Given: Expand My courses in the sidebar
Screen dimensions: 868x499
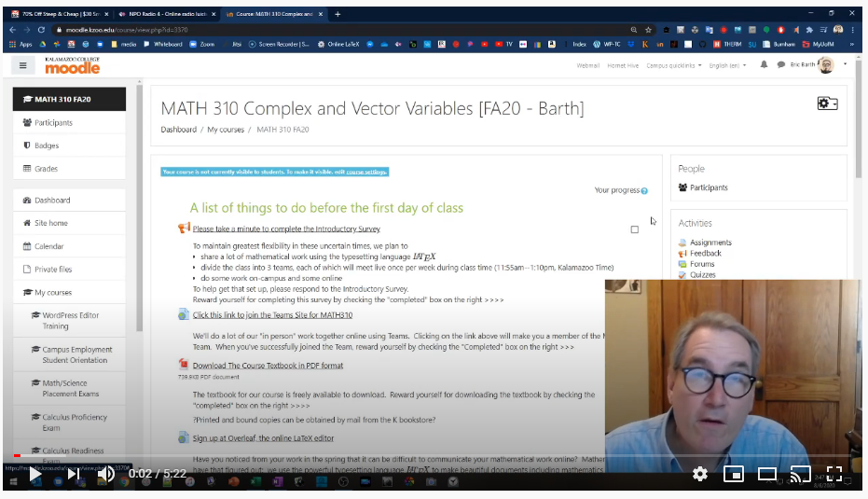Looking at the screenshot, I should [x=69, y=293].
